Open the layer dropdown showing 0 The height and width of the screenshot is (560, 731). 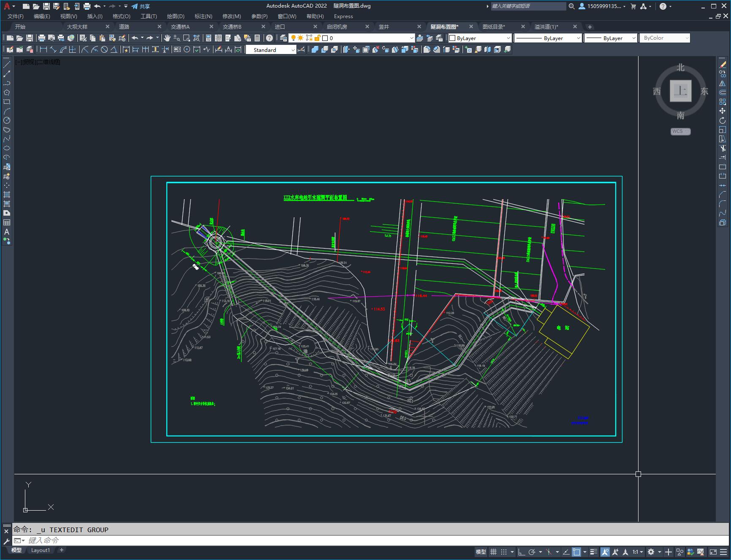[x=368, y=38]
